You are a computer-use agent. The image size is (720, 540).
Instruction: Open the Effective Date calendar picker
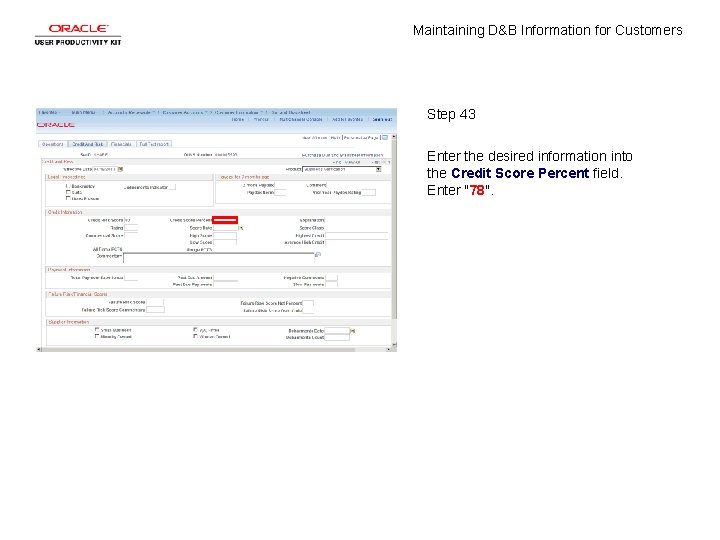tap(120, 169)
